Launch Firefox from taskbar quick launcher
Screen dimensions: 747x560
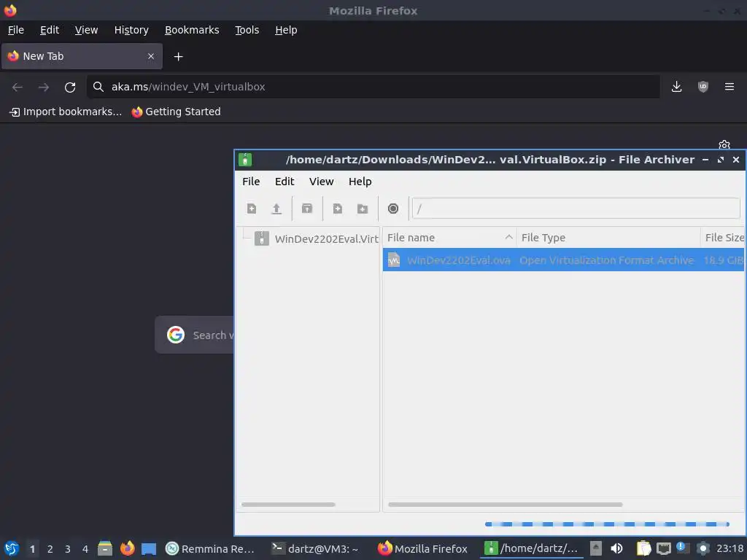click(127, 548)
